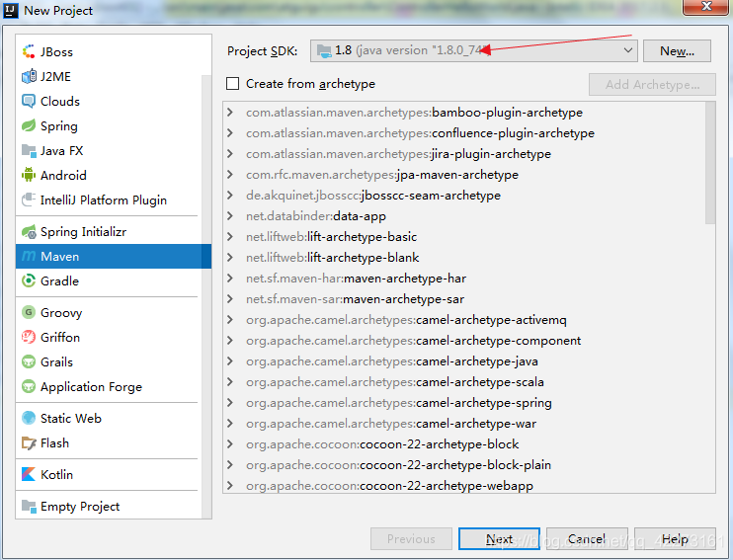Choose Empty Project option
The image size is (733, 560).
[x=109, y=507]
